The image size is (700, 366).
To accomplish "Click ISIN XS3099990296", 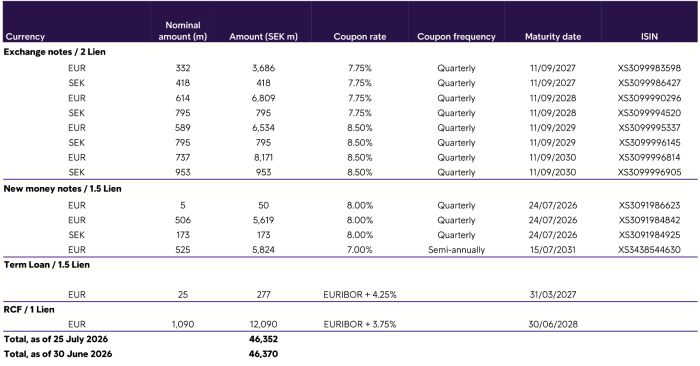I will click(x=649, y=98).
